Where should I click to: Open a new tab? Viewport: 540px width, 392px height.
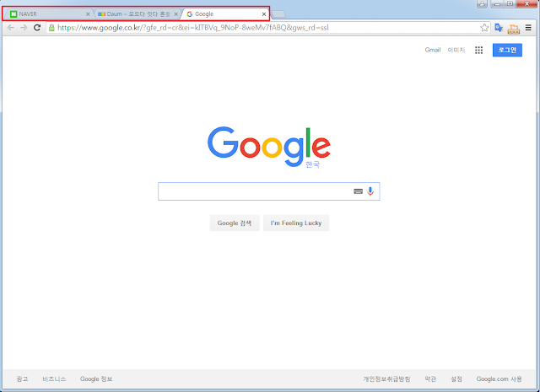coord(278,14)
